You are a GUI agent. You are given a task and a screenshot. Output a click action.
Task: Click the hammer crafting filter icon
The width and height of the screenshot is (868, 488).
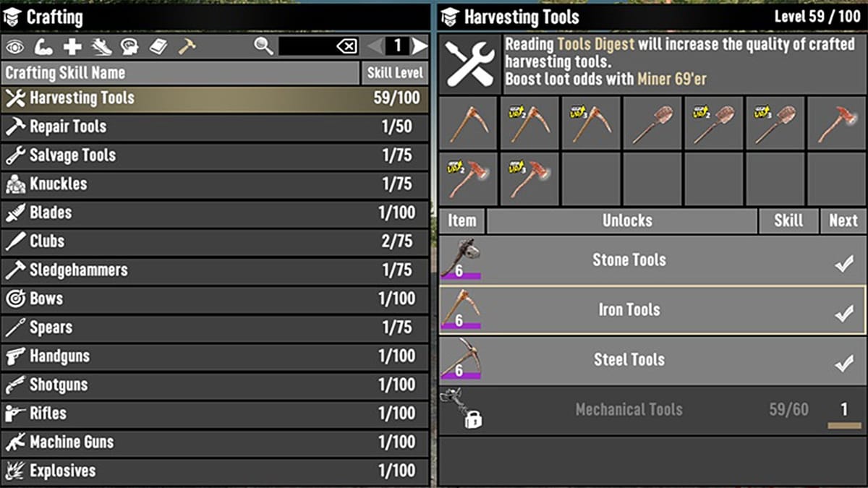pos(186,46)
